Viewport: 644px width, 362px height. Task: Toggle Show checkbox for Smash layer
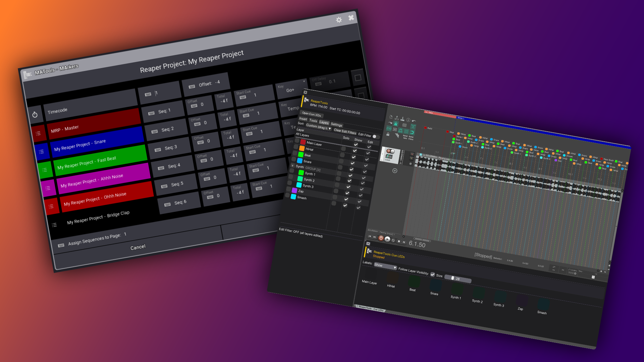[x=345, y=205]
